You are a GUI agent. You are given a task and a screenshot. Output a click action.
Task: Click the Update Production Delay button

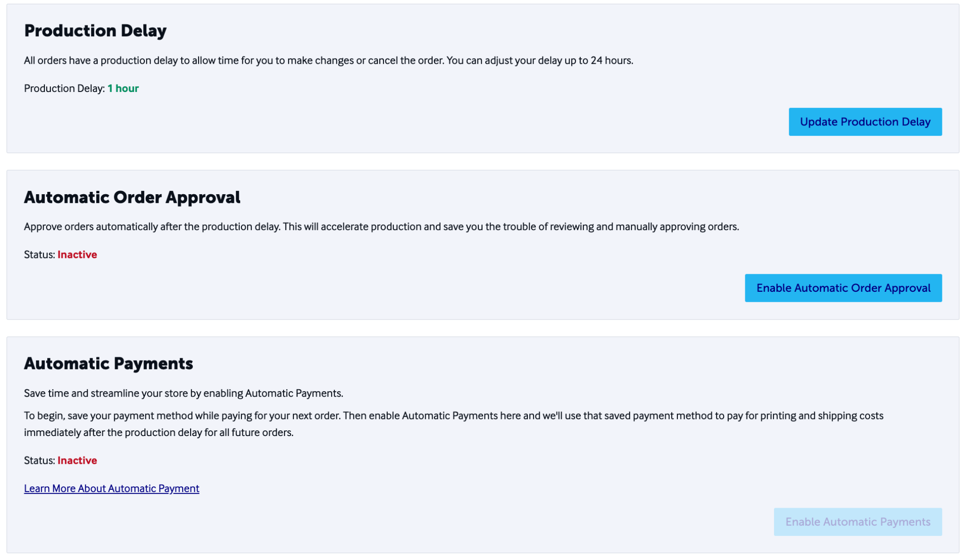click(x=865, y=122)
